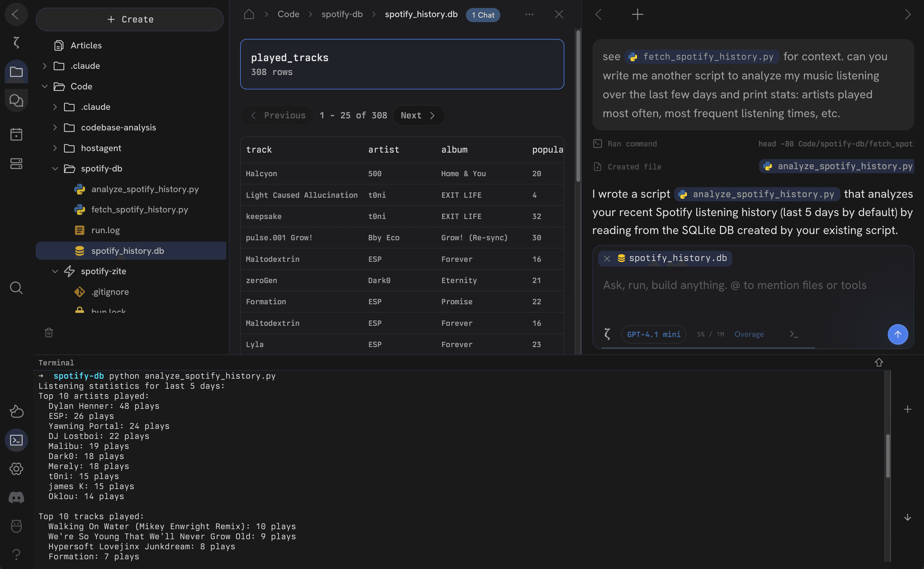Expand the top-level .claude folder
The width and height of the screenshot is (924, 569).
pos(44,66)
